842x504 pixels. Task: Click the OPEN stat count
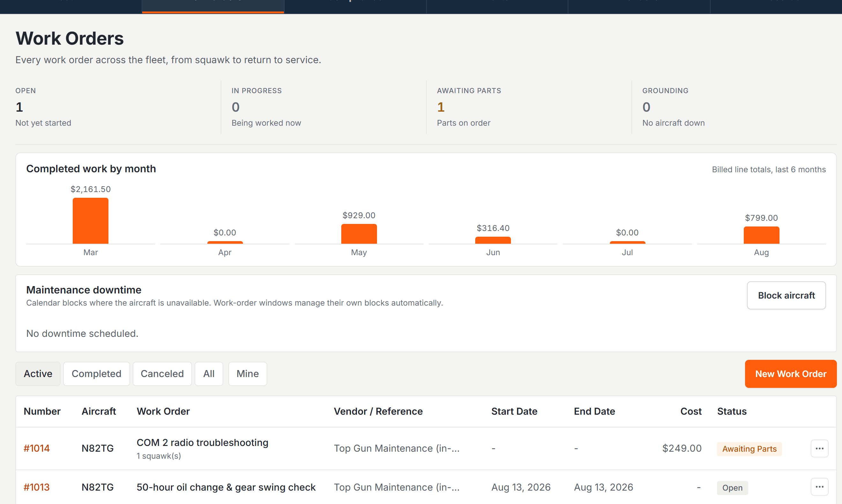pyautogui.click(x=19, y=107)
